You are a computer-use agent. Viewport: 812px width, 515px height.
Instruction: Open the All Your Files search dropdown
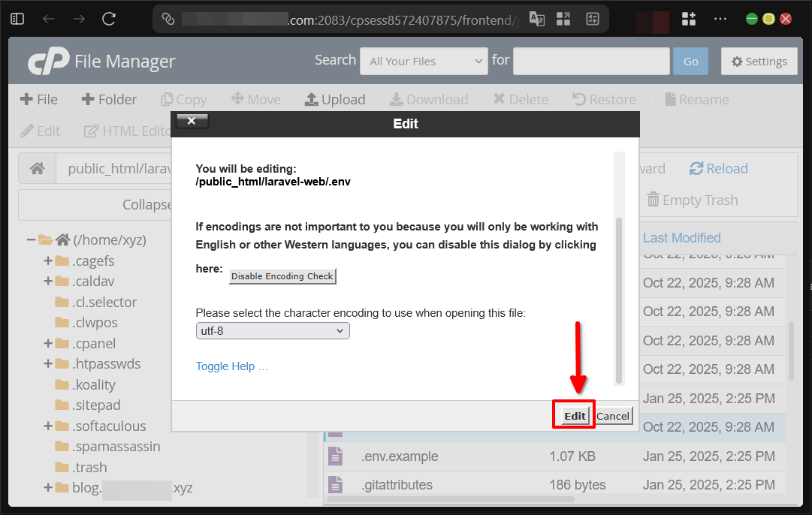click(x=424, y=61)
